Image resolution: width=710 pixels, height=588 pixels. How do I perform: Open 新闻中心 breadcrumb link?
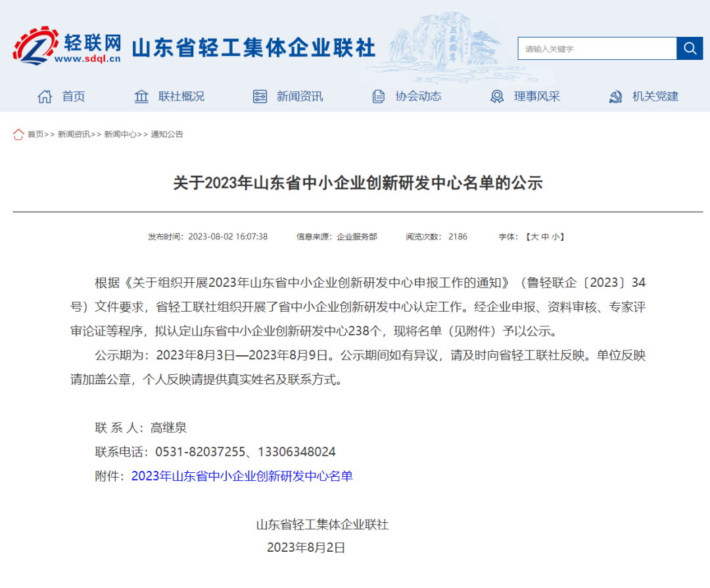(x=120, y=134)
